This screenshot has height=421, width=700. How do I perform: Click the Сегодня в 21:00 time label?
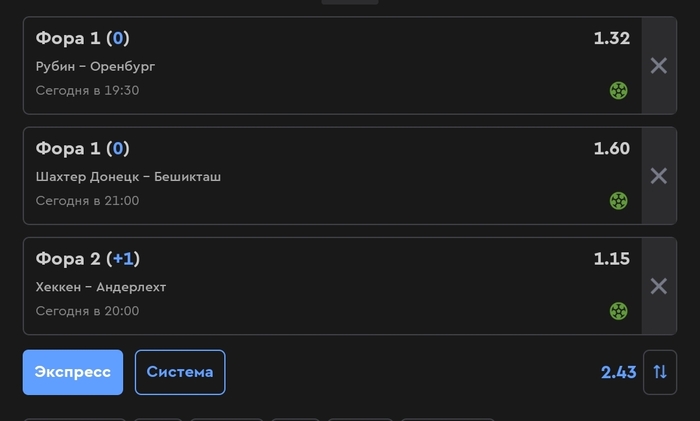tap(88, 201)
